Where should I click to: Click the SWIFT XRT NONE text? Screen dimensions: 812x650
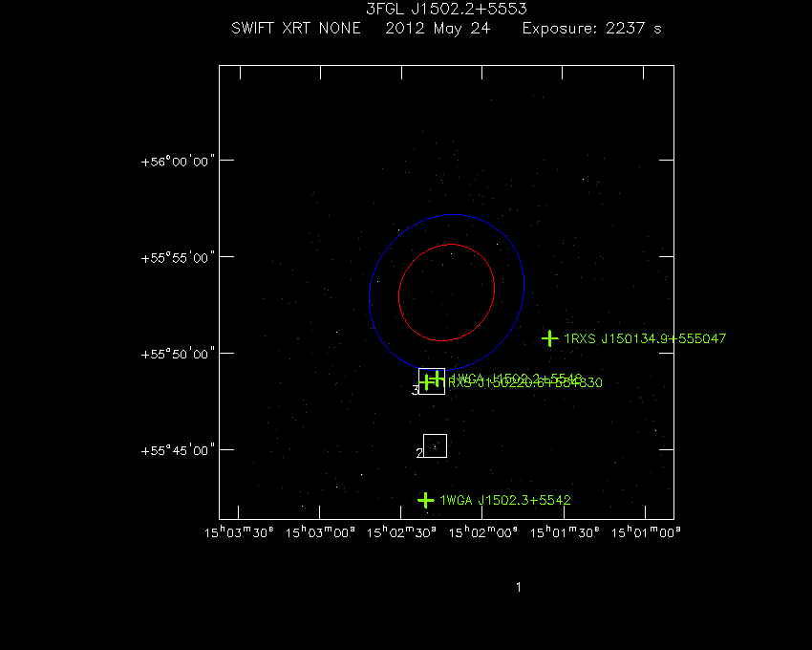296,28
